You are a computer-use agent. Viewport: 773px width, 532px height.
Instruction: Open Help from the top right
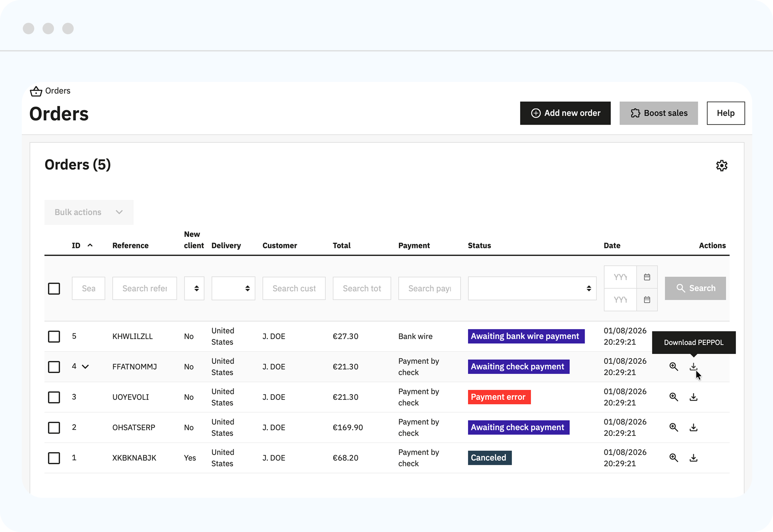coord(726,113)
